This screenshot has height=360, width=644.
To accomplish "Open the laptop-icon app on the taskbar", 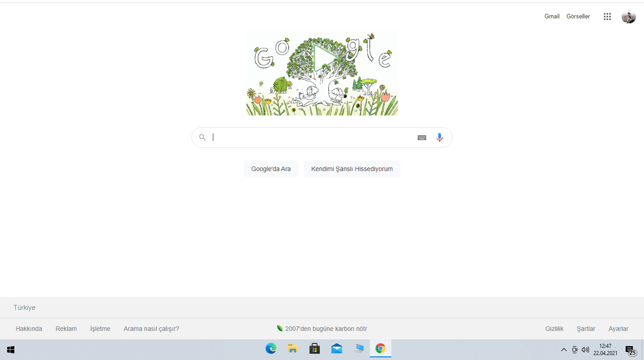I will (359, 349).
